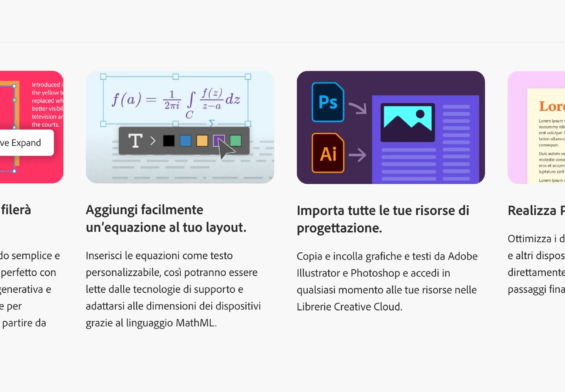Click the paragraph starting 'Ottimizza'

536,264
